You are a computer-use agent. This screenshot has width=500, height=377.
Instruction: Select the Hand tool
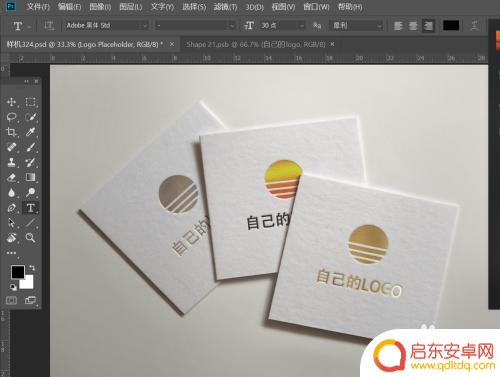click(12, 238)
